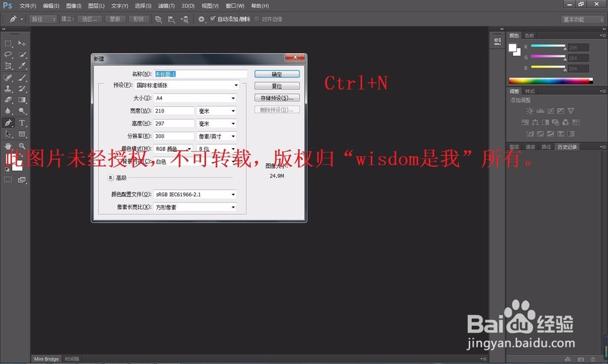Select the Quick Selection tool

(22, 55)
